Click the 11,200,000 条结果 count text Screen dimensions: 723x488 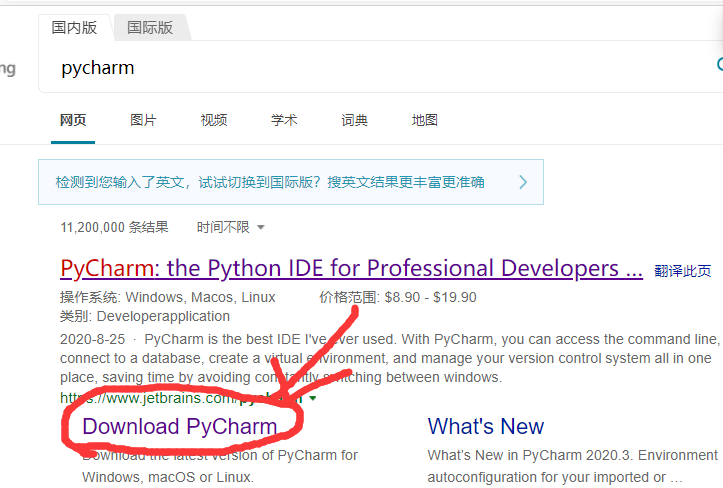pyautogui.click(x=114, y=227)
